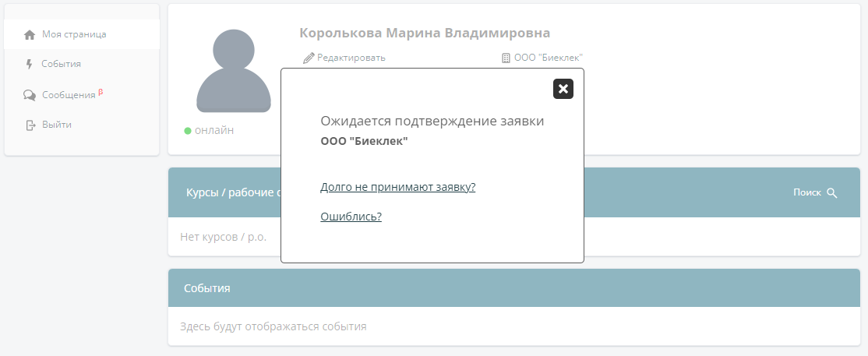Open Сообщения from the sidebar menu
The height and width of the screenshot is (356, 868).
tap(69, 94)
